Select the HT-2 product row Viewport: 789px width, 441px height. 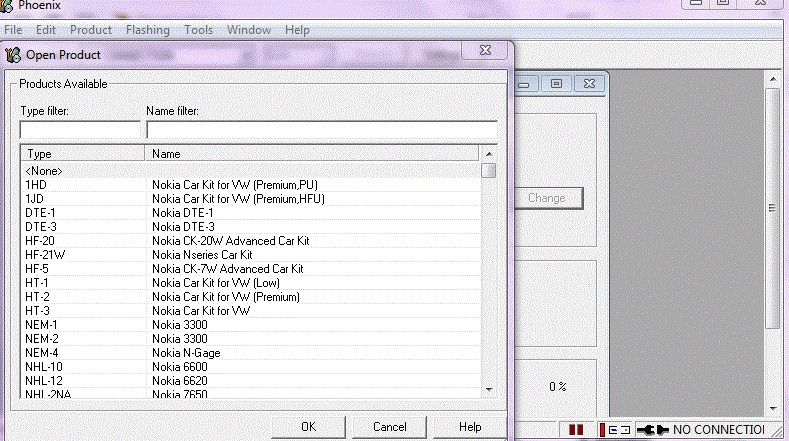point(251,297)
